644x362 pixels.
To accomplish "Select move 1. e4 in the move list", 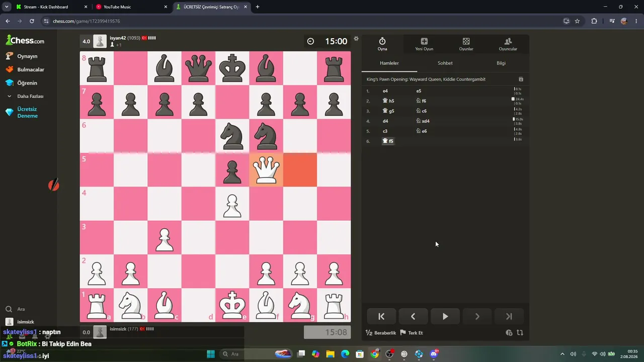I will (385, 91).
